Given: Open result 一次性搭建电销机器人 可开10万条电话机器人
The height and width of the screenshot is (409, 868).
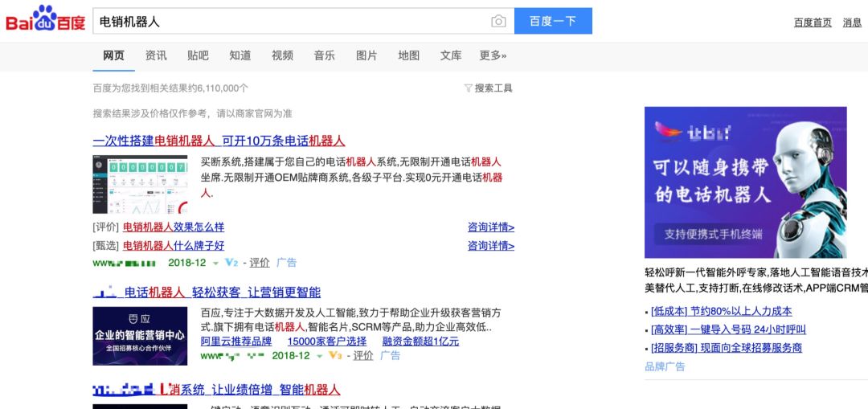Looking at the screenshot, I should pos(219,141).
